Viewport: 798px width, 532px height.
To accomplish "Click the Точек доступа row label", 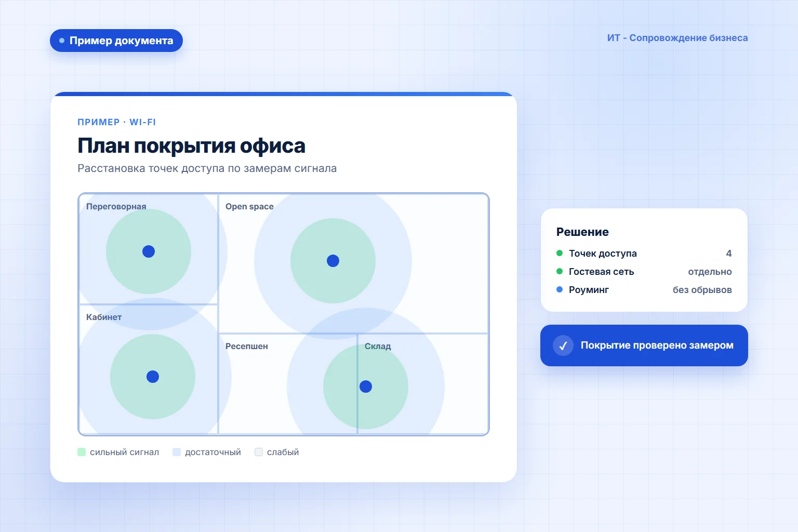I will coord(603,254).
